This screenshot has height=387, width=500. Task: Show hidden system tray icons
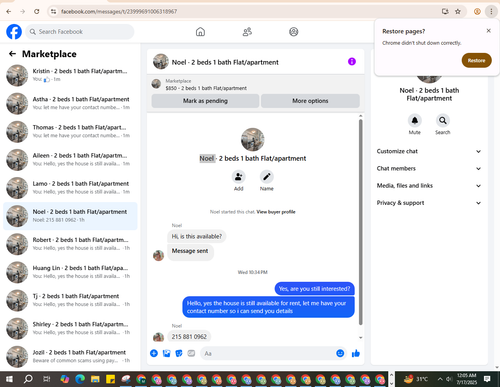440,379
